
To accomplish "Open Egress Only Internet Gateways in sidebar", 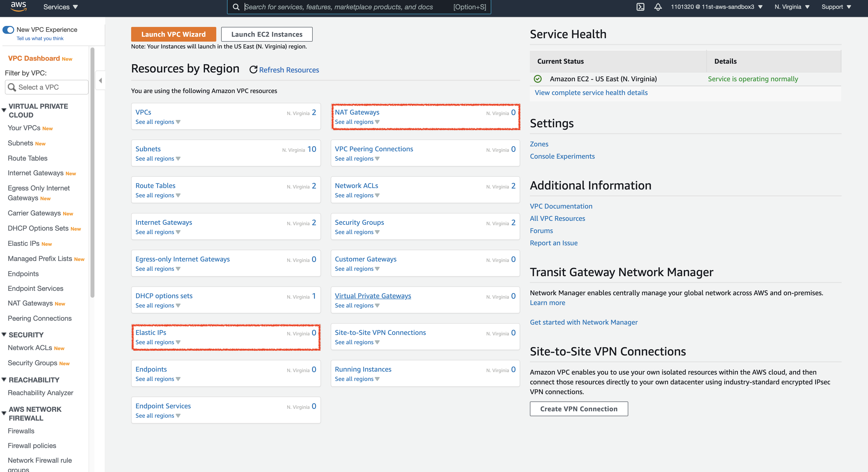I will click(x=39, y=193).
